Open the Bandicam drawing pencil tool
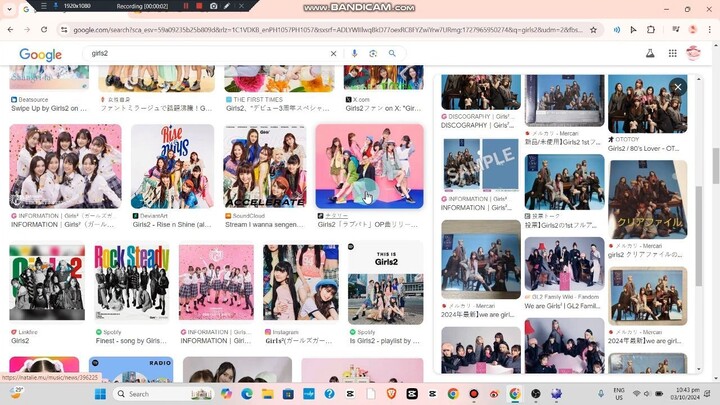The image size is (720, 405). pos(227,6)
